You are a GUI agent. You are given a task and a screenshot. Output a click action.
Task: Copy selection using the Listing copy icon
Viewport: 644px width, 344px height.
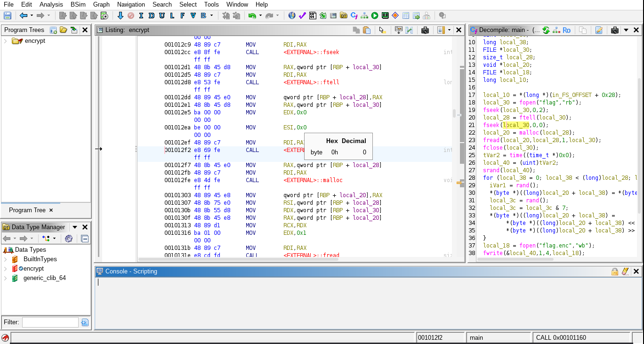click(x=356, y=30)
